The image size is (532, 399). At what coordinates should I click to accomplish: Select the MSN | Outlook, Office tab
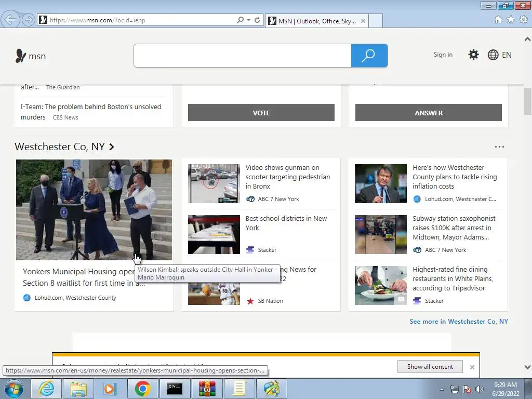[316, 21]
